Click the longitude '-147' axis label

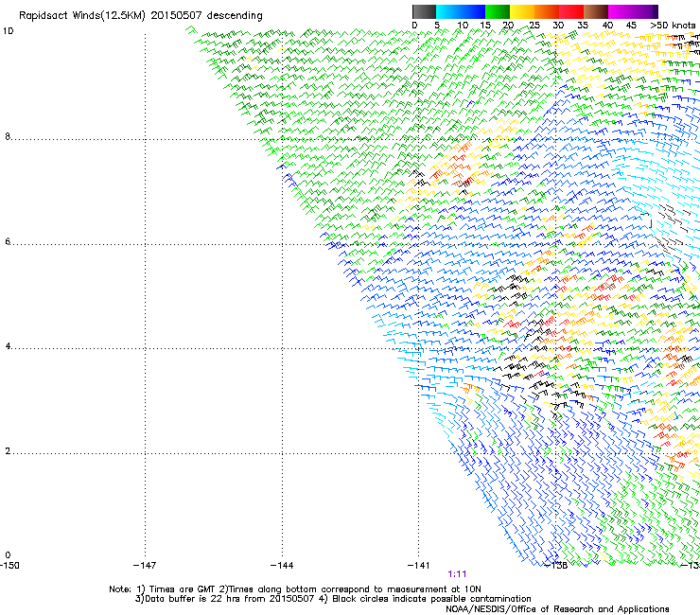coord(145,566)
